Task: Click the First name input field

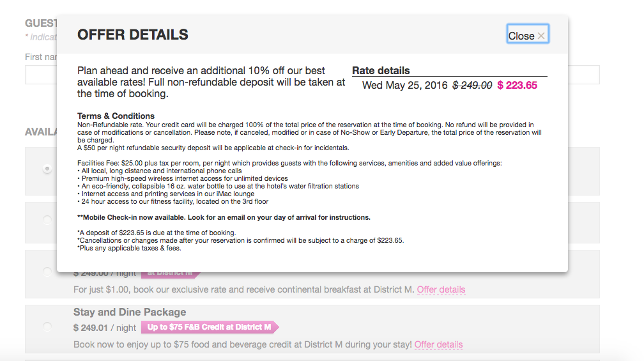Action: (41, 75)
